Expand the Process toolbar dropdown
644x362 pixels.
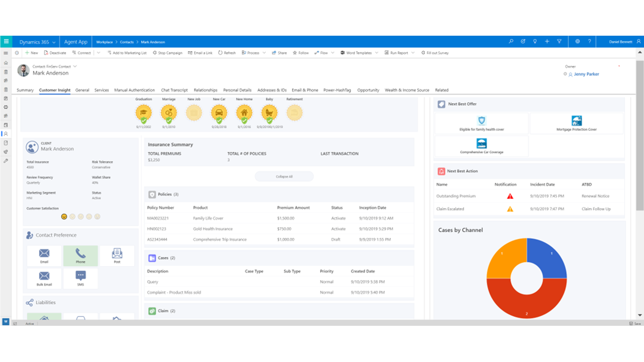click(263, 53)
